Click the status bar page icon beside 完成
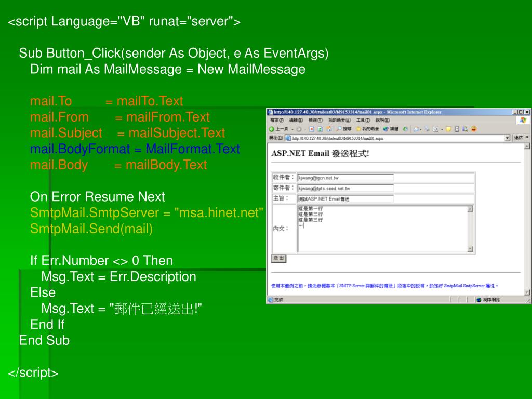This screenshot has width=532, height=399. click(x=270, y=300)
